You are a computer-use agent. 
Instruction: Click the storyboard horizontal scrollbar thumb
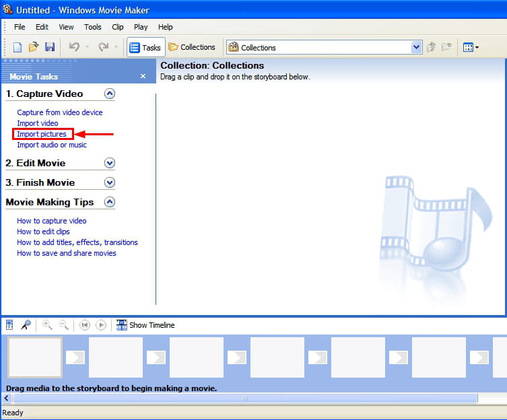pyautogui.click(x=245, y=398)
